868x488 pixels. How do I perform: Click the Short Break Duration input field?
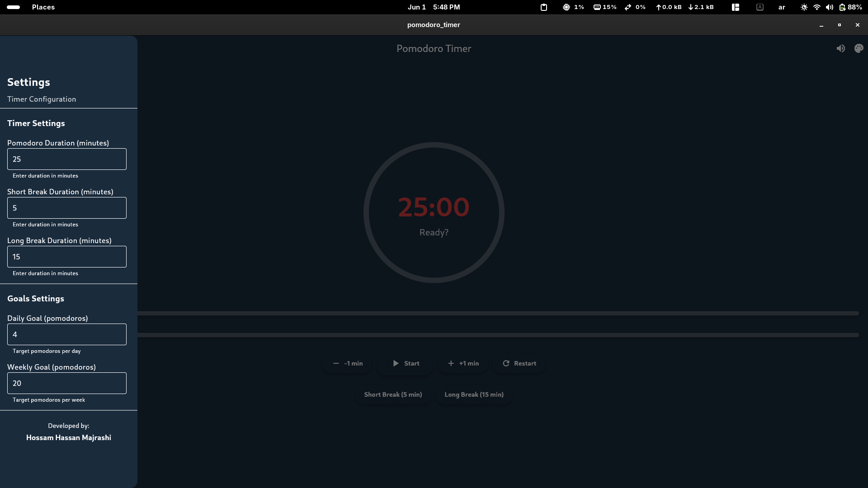coord(67,208)
